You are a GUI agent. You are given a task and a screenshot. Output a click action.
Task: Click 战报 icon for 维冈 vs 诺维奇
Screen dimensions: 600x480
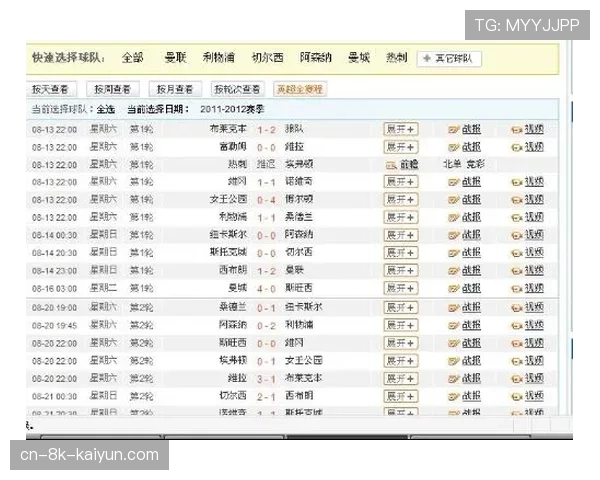453,183
